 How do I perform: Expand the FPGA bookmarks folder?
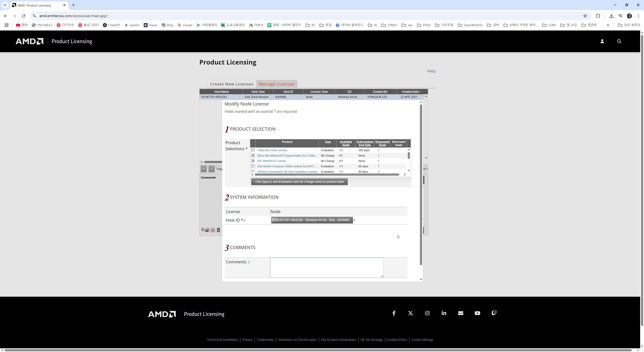pyautogui.click(x=424, y=25)
